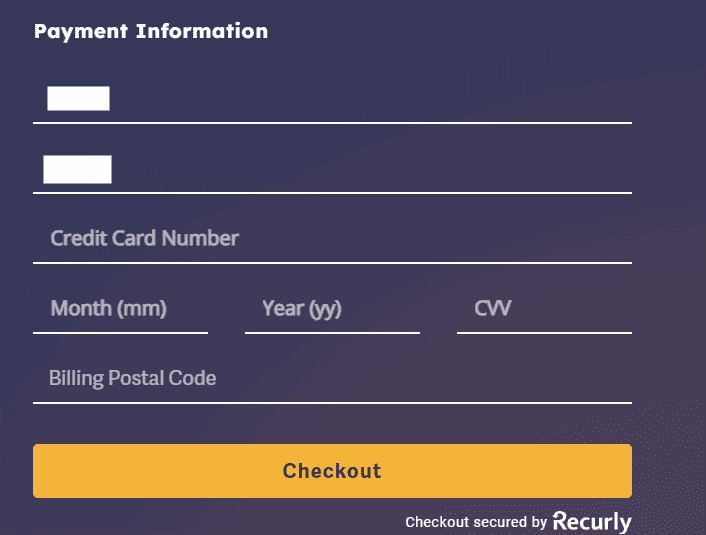Click the "Billing Postal Code" placeholder text
The height and width of the screenshot is (535, 706).
132,379
